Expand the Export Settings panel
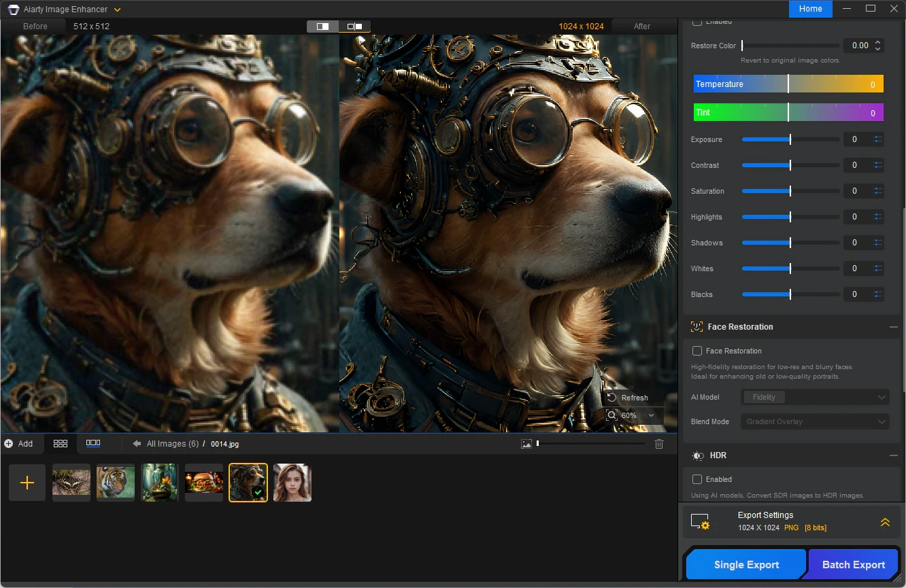 (885, 522)
